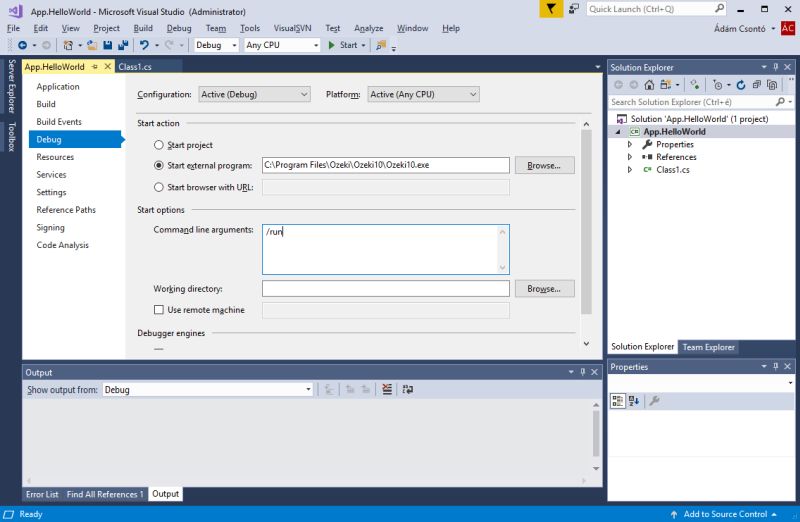Image resolution: width=800 pixels, height=522 pixels.
Task: Click the Quick Launch search box
Action: tap(656, 9)
